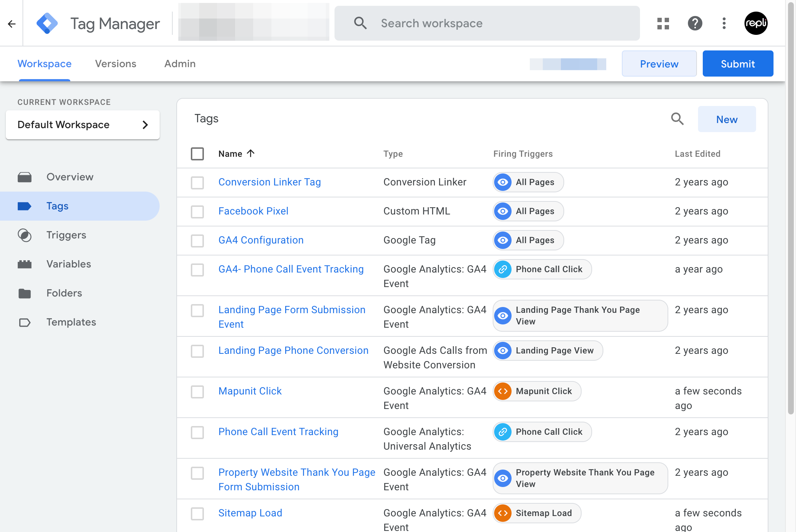Click the Preview button
The width and height of the screenshot is (796, 532).
point(659,64)
